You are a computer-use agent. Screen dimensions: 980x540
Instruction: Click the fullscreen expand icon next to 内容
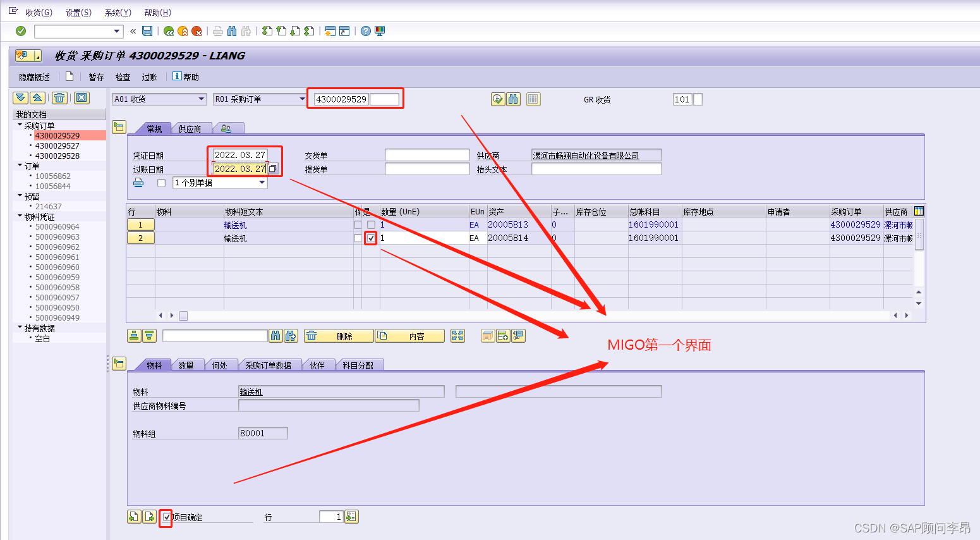tap(457, 336)
